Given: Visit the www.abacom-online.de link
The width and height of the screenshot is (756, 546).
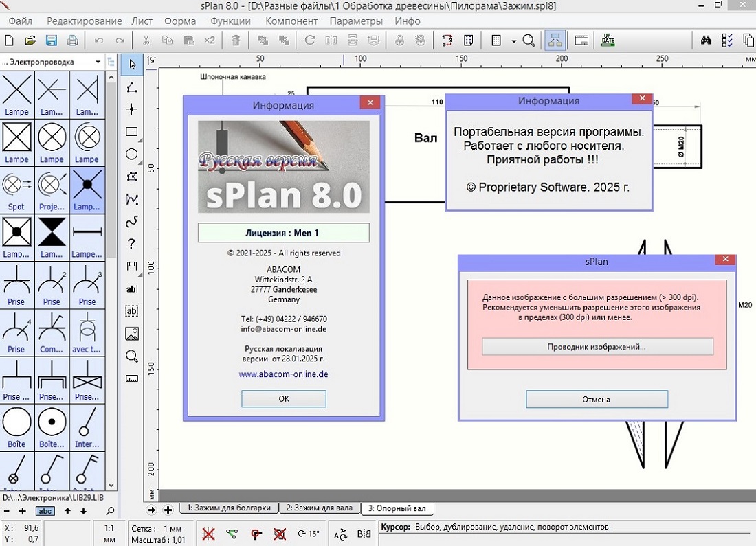Looking at the screenshot, I should pos(283,374).
